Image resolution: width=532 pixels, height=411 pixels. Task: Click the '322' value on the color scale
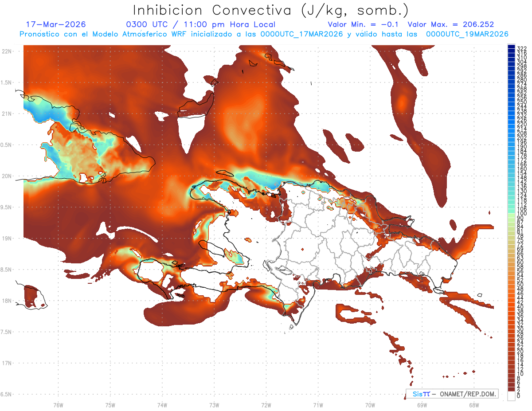click(x=521, y=48)
